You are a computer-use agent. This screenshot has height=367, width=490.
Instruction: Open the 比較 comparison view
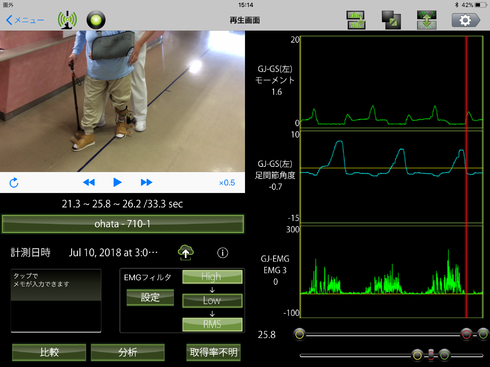point(49,352)
